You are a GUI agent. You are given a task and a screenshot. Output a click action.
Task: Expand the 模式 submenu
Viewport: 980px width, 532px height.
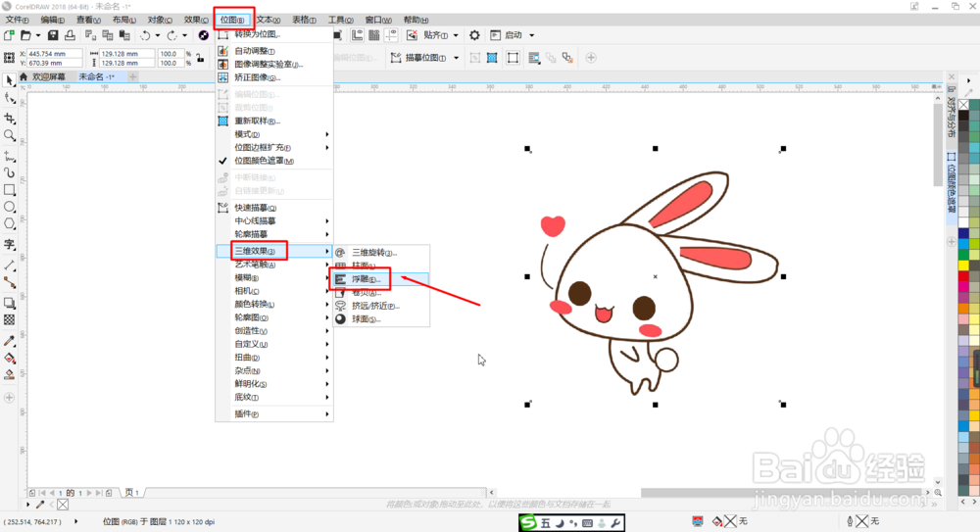(273, 134)
